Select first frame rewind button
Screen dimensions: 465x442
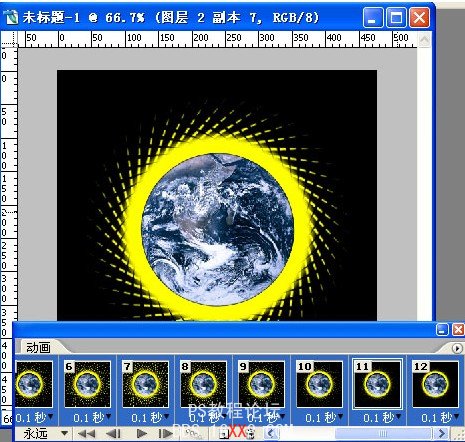pyautogui.click(x=86, y=434)
